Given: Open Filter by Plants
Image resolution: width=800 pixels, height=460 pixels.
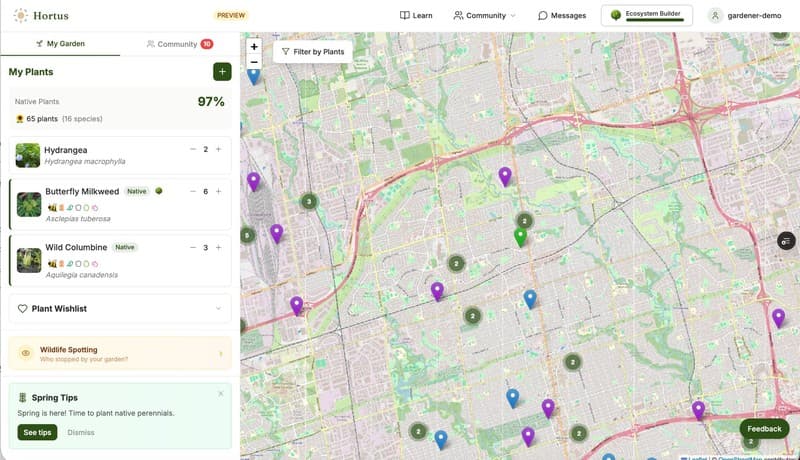Looking at the screenshot, I should point(313,52).
